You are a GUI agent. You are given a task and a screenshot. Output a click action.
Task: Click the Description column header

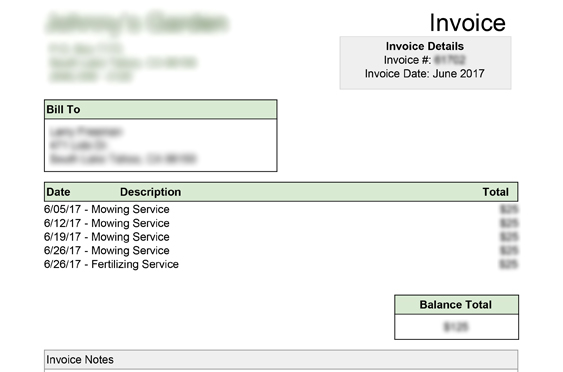click(150, 192)
